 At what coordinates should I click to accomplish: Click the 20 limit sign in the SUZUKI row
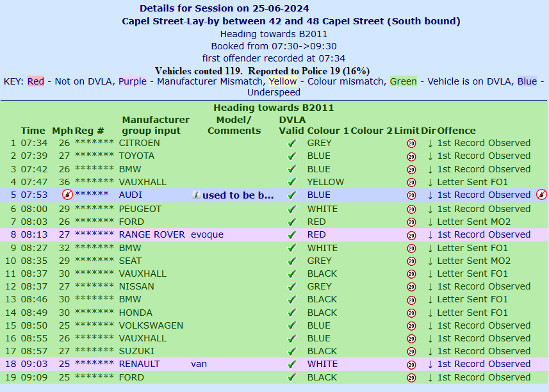411,352
